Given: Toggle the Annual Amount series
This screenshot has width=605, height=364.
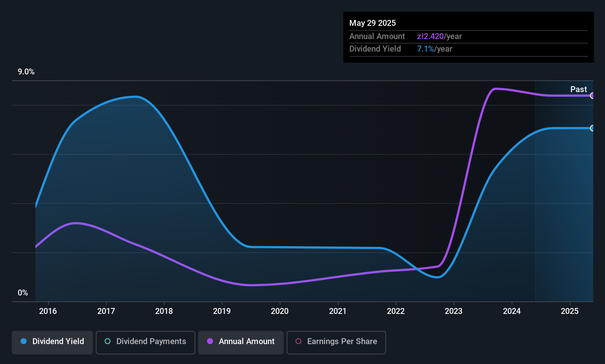Looking at the screenshot, I should 241,343.
